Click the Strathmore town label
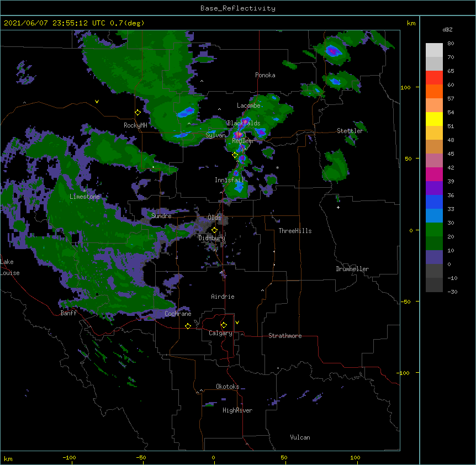 coord(285,336)
